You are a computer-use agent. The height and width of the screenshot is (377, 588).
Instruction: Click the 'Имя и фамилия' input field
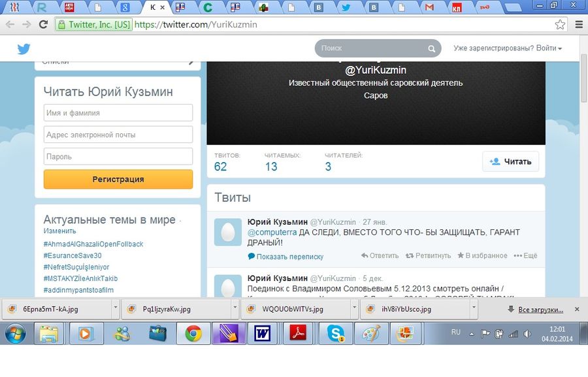point(118,113)
